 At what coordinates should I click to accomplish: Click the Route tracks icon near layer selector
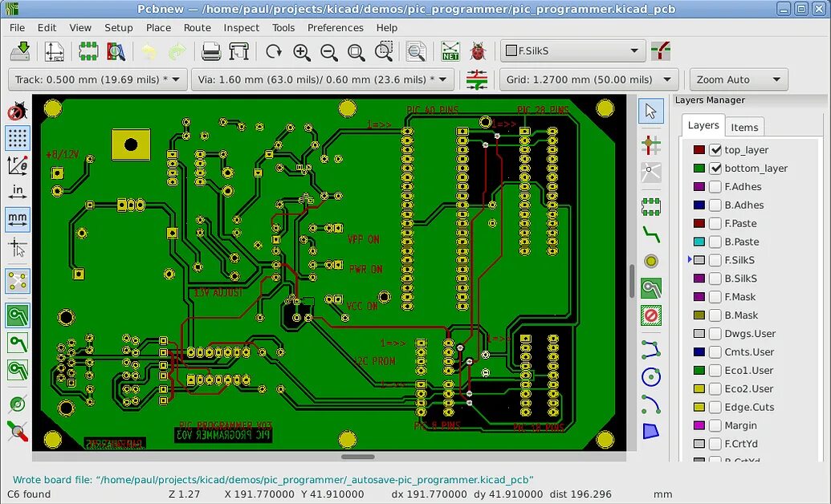point(661,51)
